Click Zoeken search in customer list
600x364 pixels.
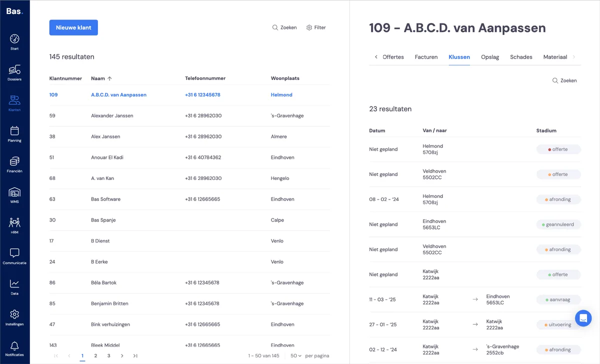coord(284,27)
